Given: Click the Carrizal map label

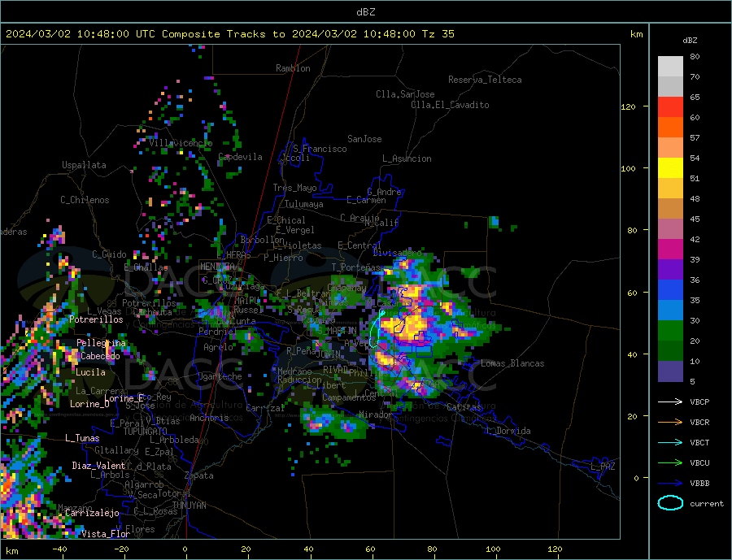Looking at the screenshot, I should point(265,408).
